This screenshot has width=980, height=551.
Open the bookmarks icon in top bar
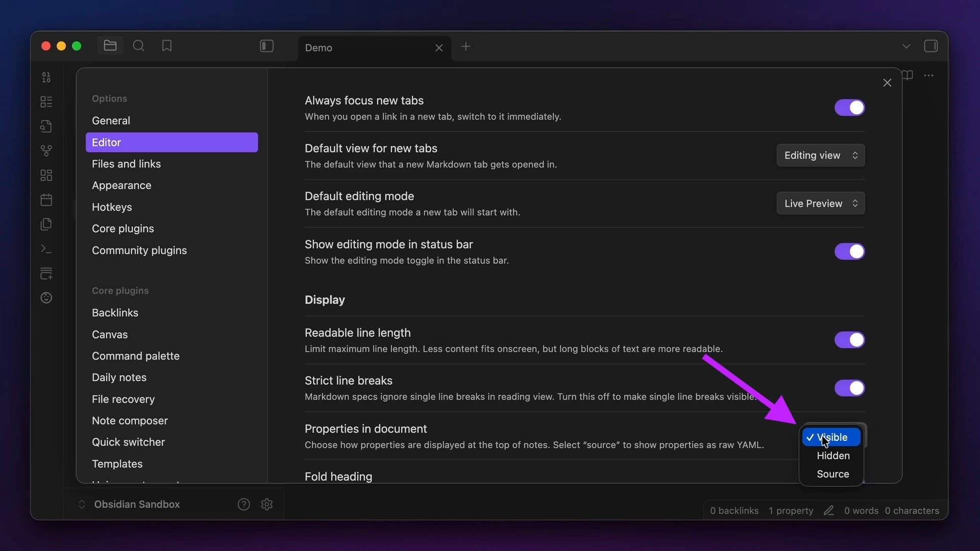(x=167, y=46)
